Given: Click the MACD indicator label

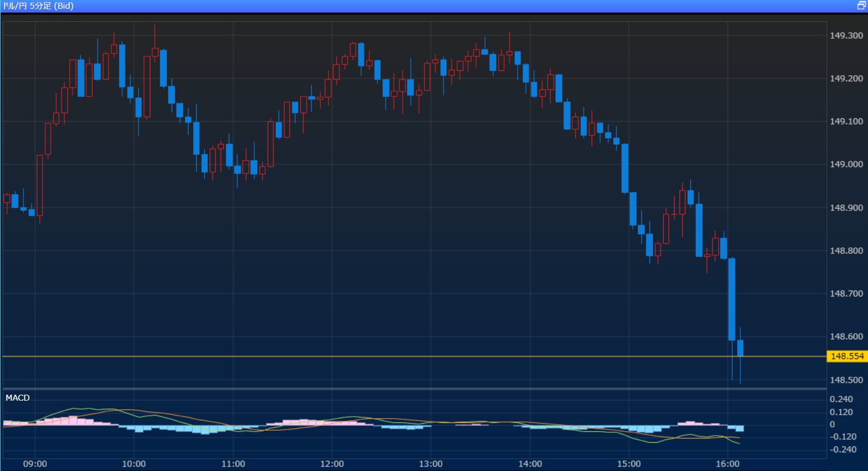Looking at the screenshot, I should pyautogui.click(x=17, y=398).
